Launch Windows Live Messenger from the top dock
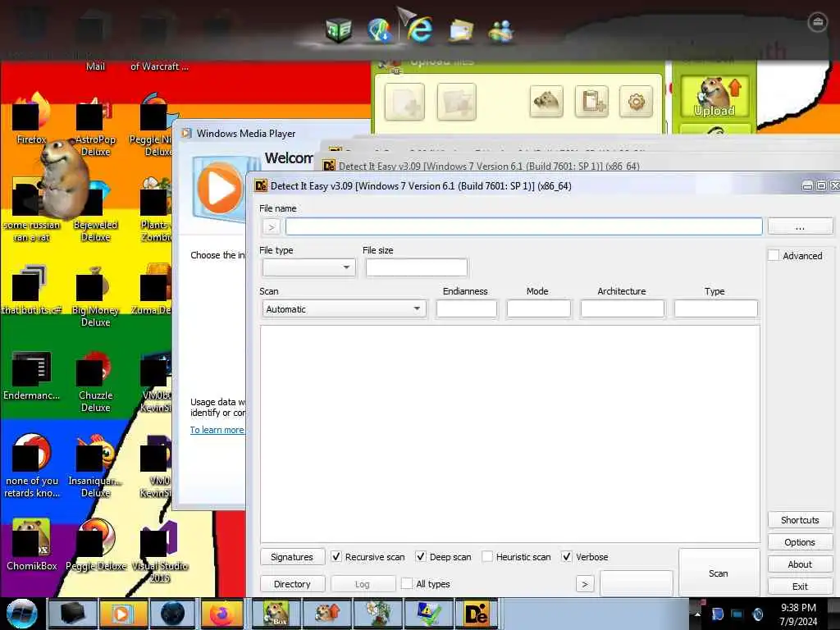Screen dimensions: 840x630 501,30
